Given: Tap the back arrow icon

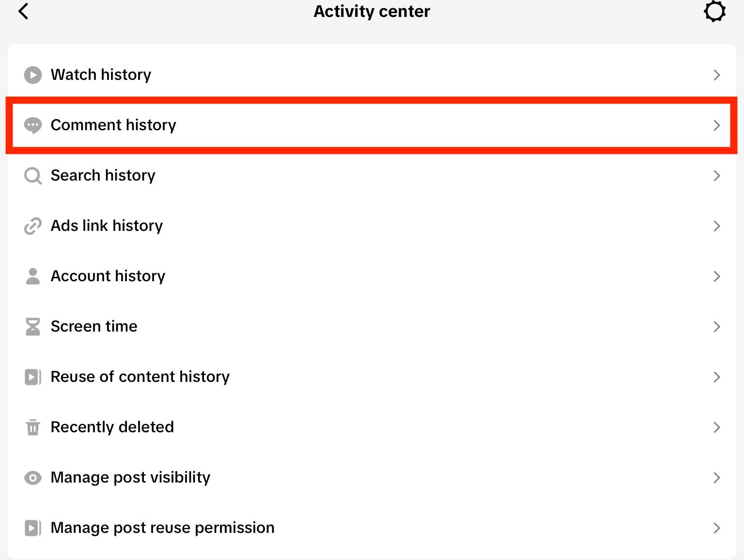Looking at the screenshot, I should (23, 11).
